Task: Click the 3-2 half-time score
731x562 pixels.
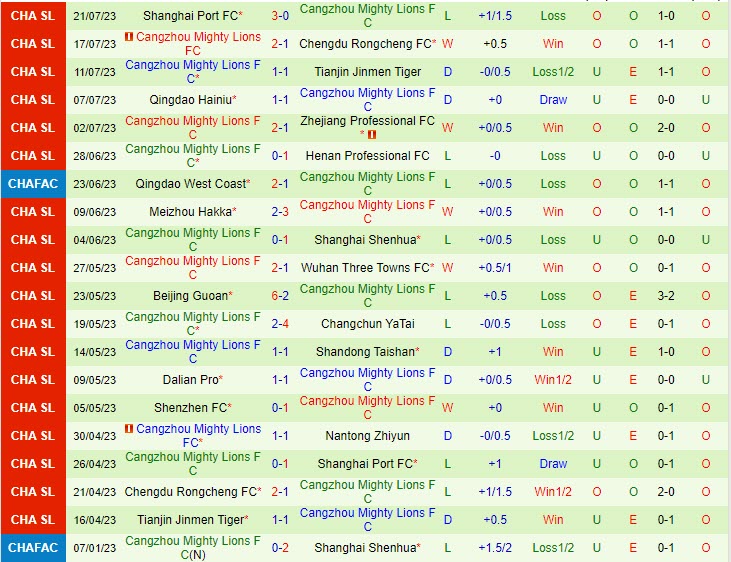Action: click(666, 296)
